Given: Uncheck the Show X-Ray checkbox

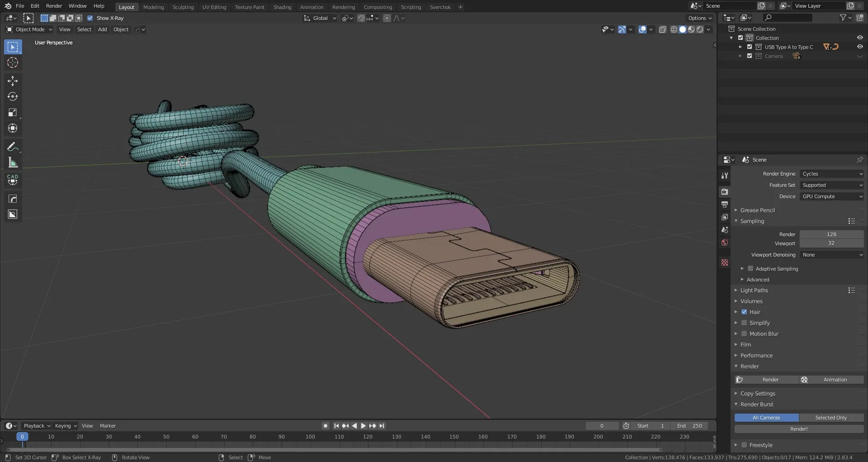Looking at the screenshot, I should [x=90, y=18].
